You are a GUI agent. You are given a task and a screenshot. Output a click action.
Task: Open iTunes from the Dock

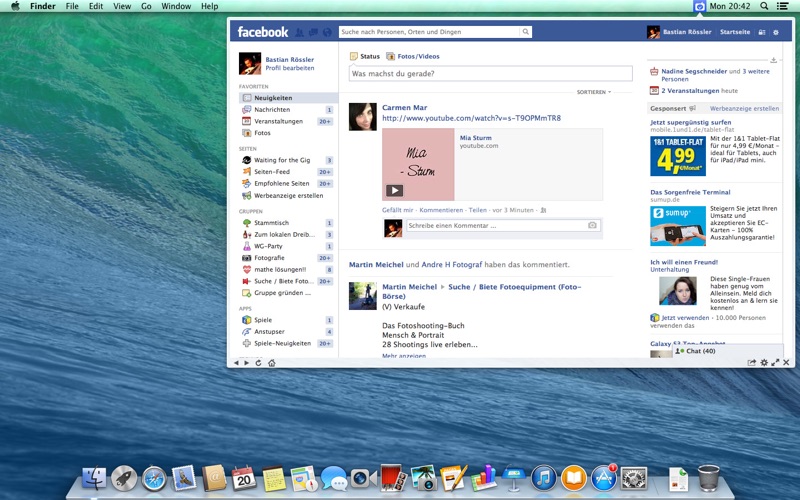tap(544, 479)
